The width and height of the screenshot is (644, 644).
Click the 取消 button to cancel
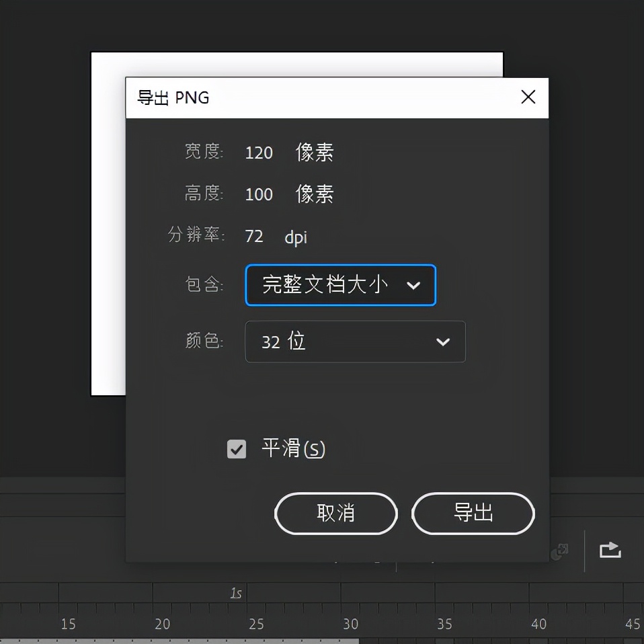(x=335, y=514)
